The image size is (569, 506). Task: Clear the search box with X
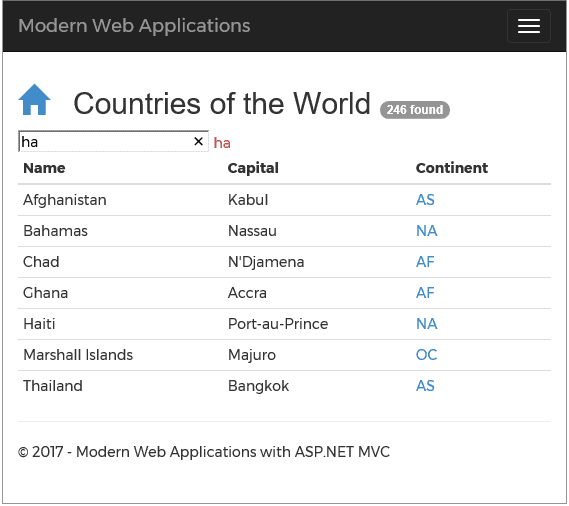pyautogui.click(x=198, y=141)
